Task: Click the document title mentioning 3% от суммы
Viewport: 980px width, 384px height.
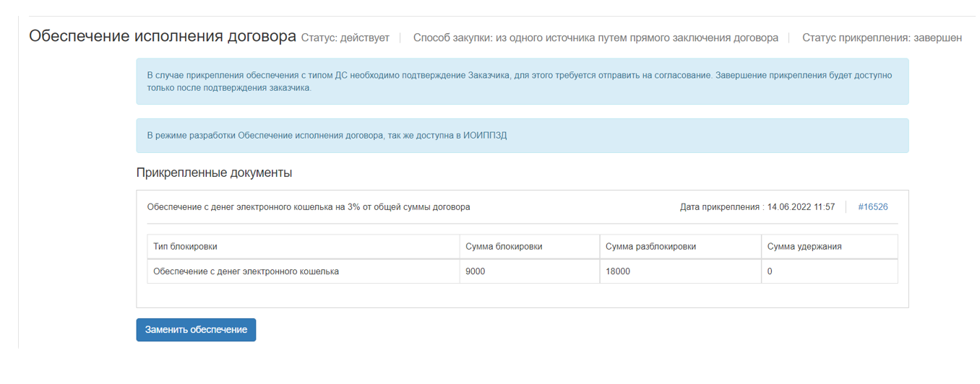Action: 309,207
